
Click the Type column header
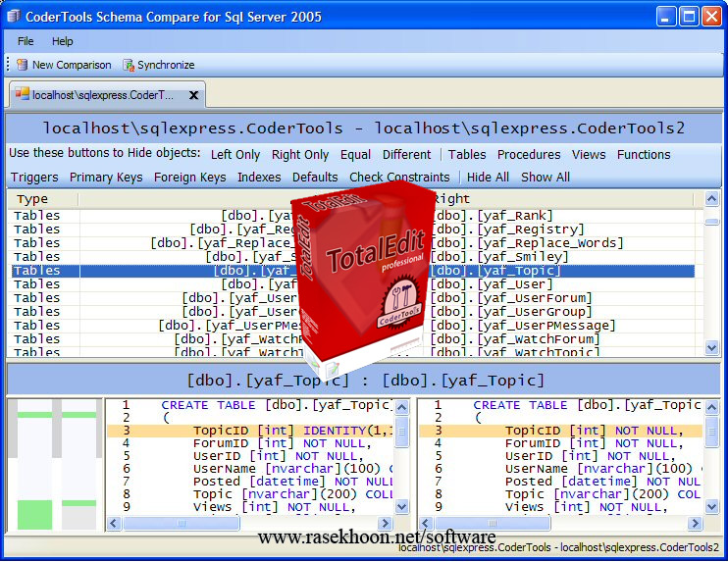coord(43,199)
